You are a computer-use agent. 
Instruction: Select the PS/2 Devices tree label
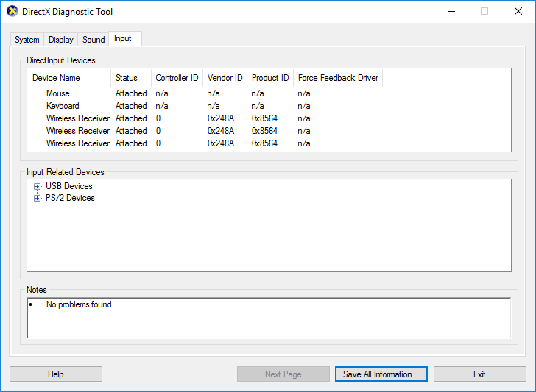[x=70, y=198]
